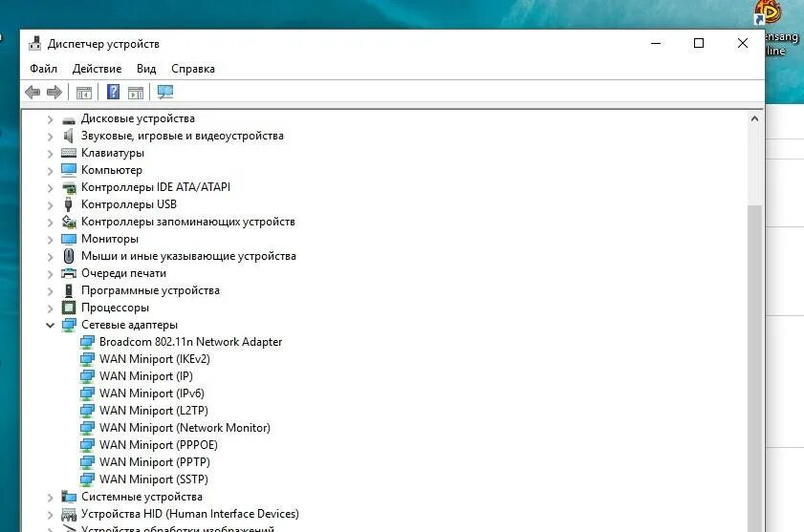Click the mouse icon beside Мыши
The height and width of the screenshot is (532, 804).
(x=69, y=256)
